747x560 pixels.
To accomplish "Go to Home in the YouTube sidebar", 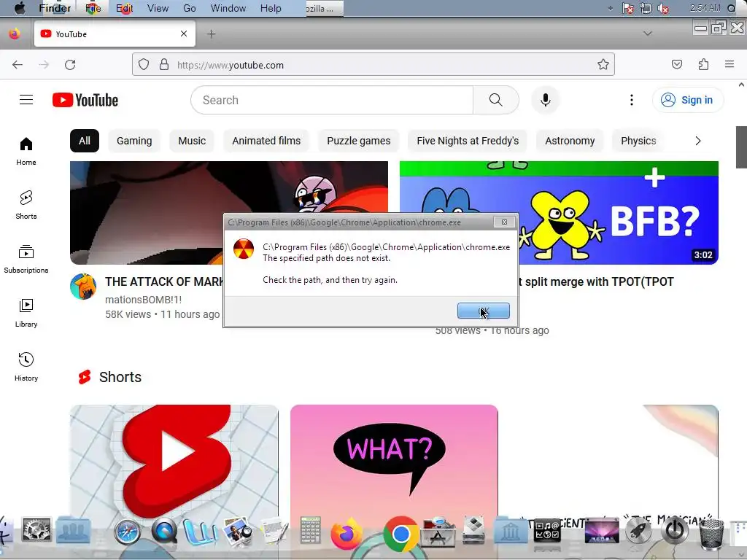I will point(26,152).
